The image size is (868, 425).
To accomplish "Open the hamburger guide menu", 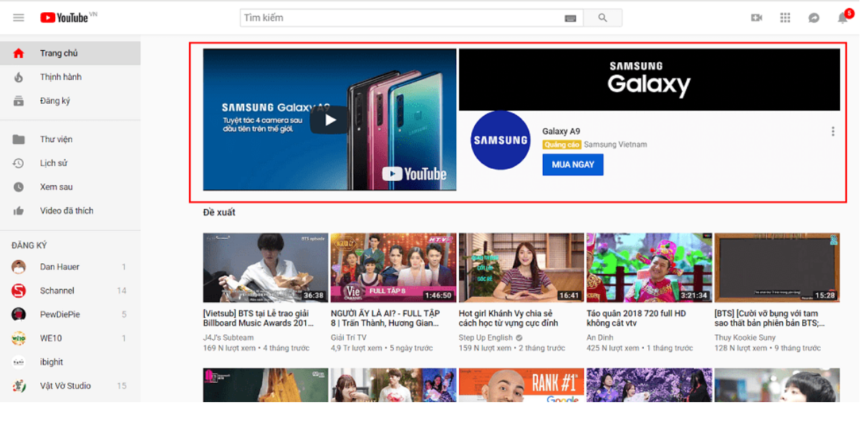I will pyautogui.click(x=19, y=18).
